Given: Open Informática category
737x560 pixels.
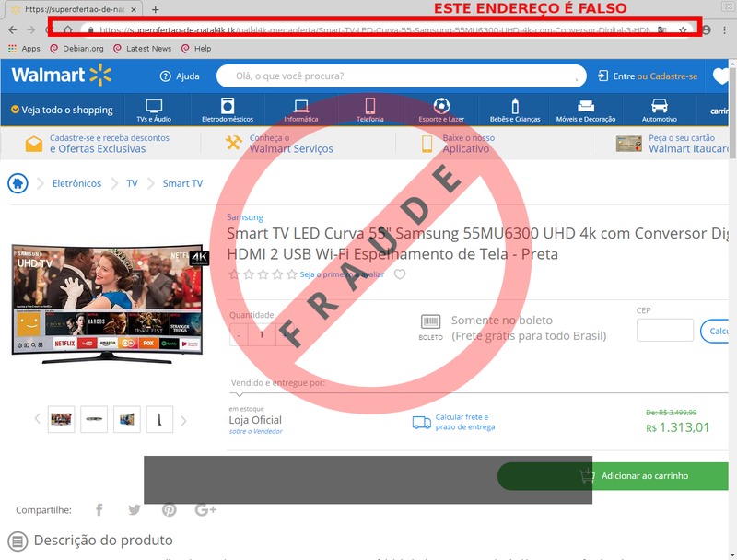Looking at the screenshot, I should point(301,111).
